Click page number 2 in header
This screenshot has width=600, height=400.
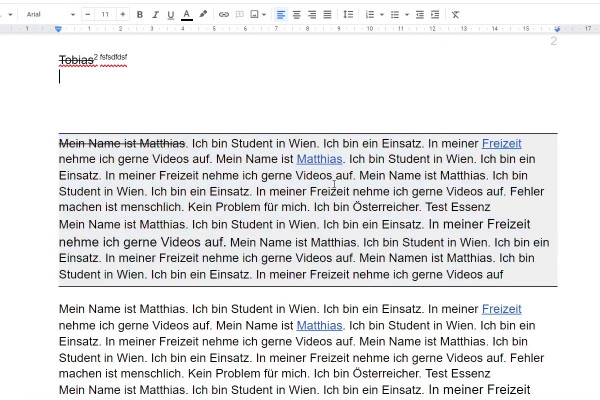pyautogui.click(x=553, y=41)
